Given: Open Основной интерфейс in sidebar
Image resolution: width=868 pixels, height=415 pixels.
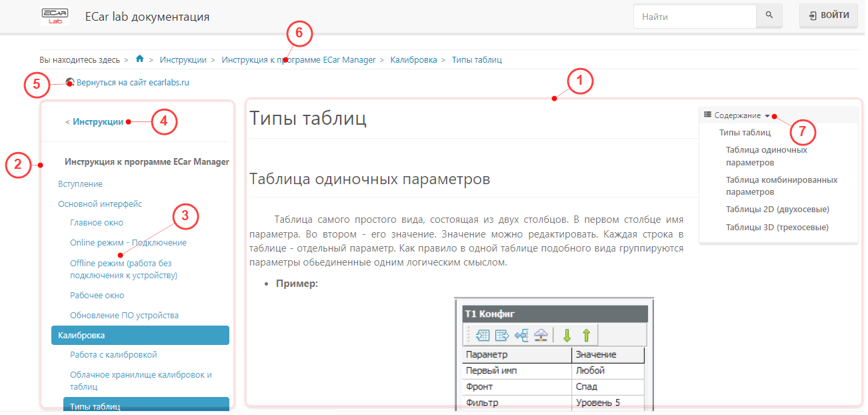Looking at the screenshot, I should coord(100,203).
